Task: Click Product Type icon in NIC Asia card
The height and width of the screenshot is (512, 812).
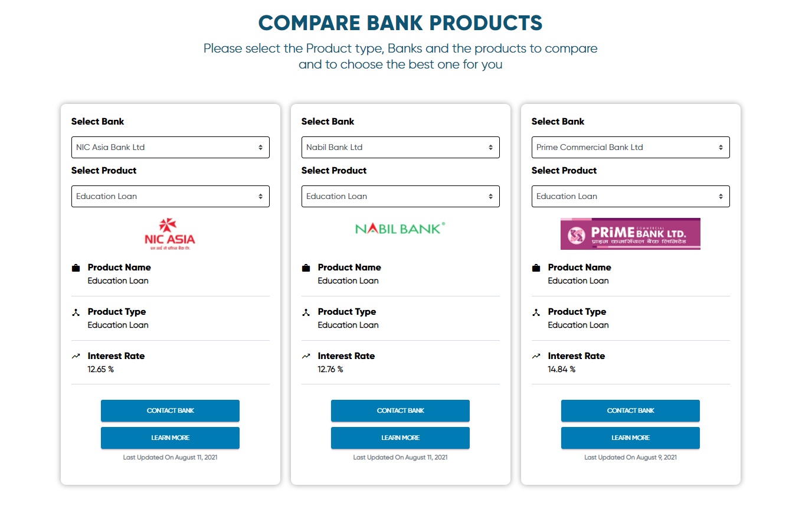Action: [x=76, y=312]
